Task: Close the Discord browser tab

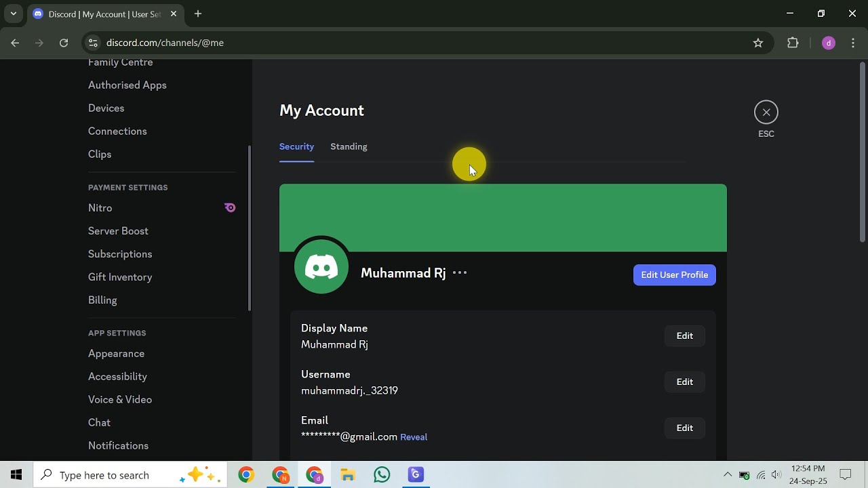Action: coord(174,14)
